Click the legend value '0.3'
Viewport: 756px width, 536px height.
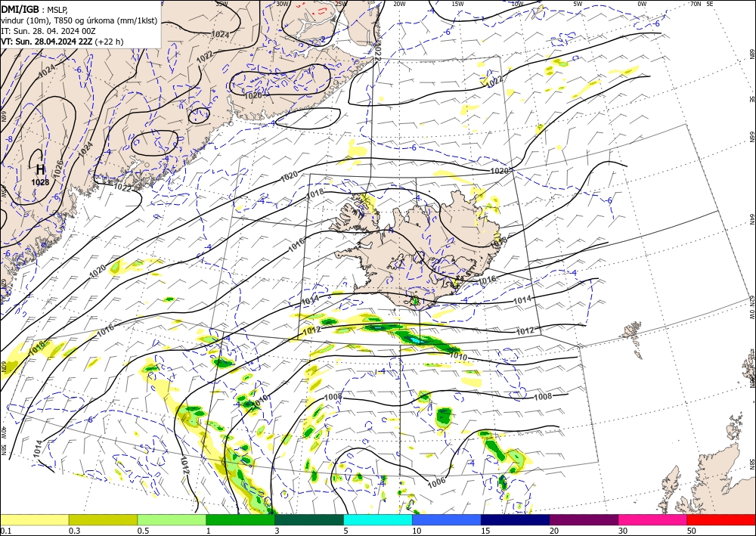74,531
